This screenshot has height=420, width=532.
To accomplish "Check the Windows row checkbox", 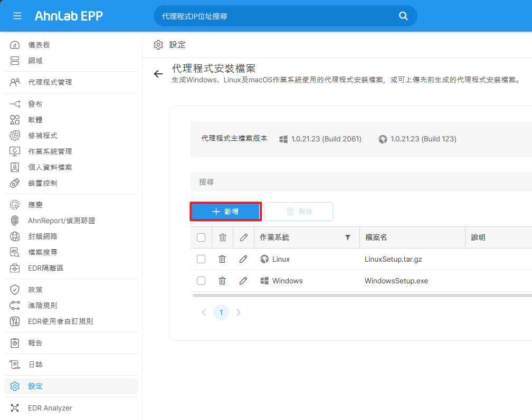I will [x=201, y=281].
